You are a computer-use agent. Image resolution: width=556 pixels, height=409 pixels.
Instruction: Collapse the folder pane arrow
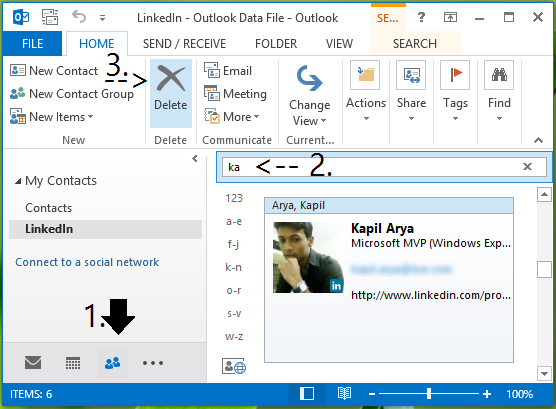click(x=195, y=158)
